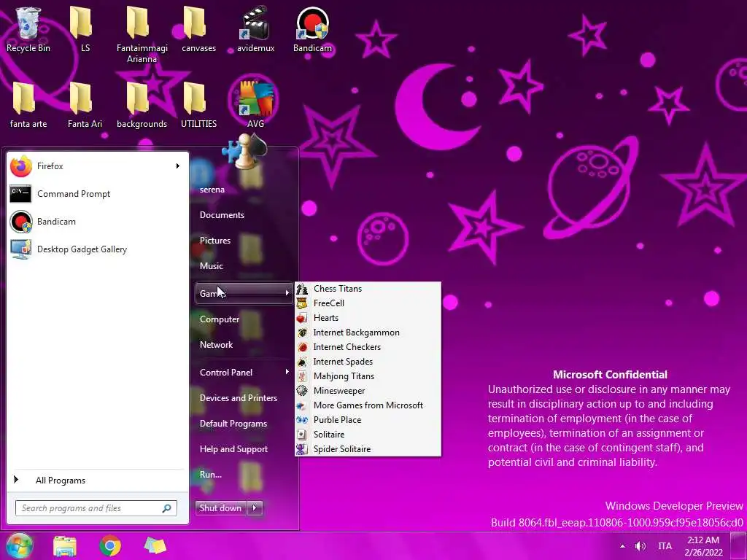Open Computer from Start menu
This screenshot has width=747, height=560.
pos(219,319)
